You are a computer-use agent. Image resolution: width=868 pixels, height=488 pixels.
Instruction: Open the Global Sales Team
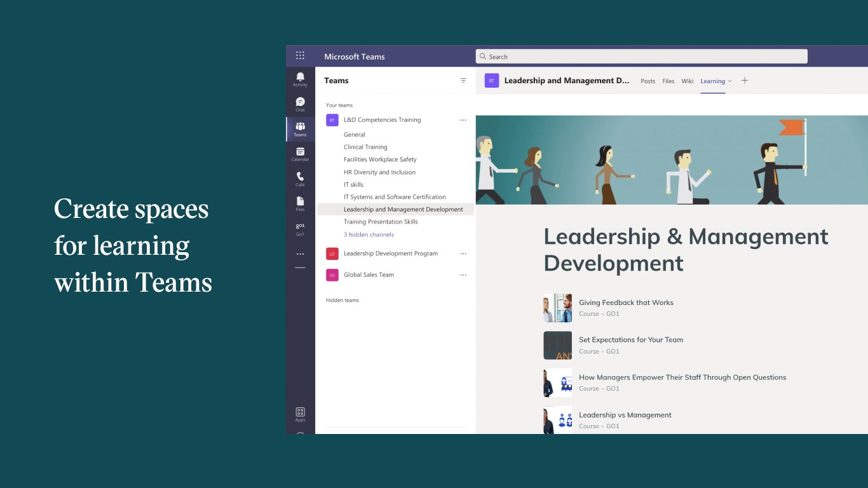click(x=369, y=275)
